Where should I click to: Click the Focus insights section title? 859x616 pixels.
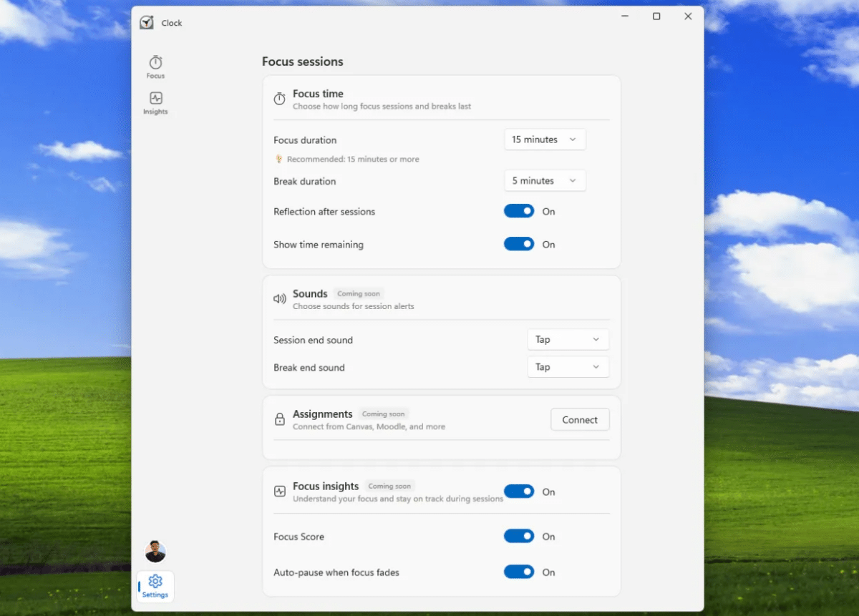326,487
